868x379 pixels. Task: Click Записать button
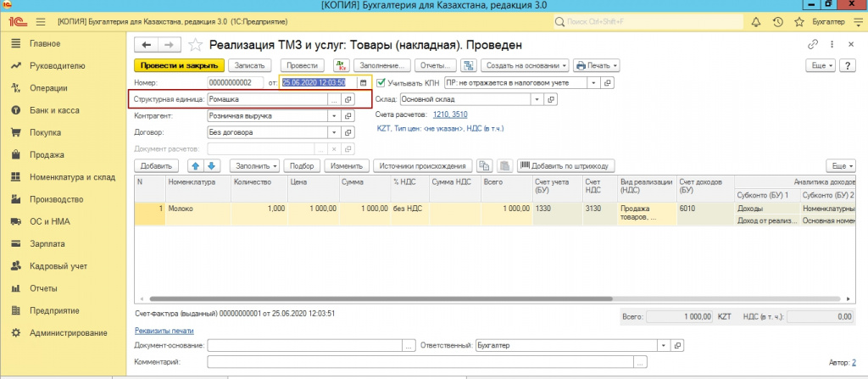coord(250,65)
